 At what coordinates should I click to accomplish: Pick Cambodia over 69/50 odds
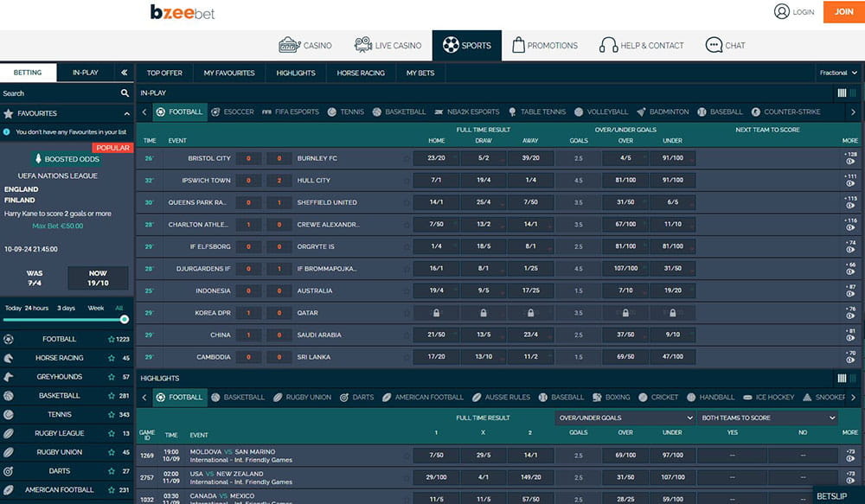[x=625, y=357]
